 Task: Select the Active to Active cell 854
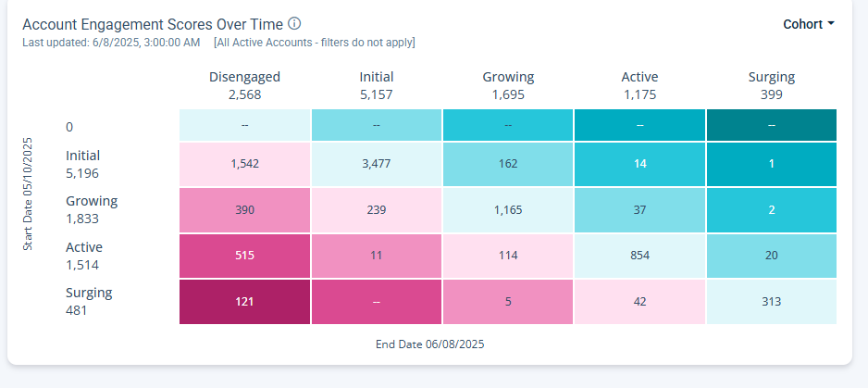click(639, 256)
